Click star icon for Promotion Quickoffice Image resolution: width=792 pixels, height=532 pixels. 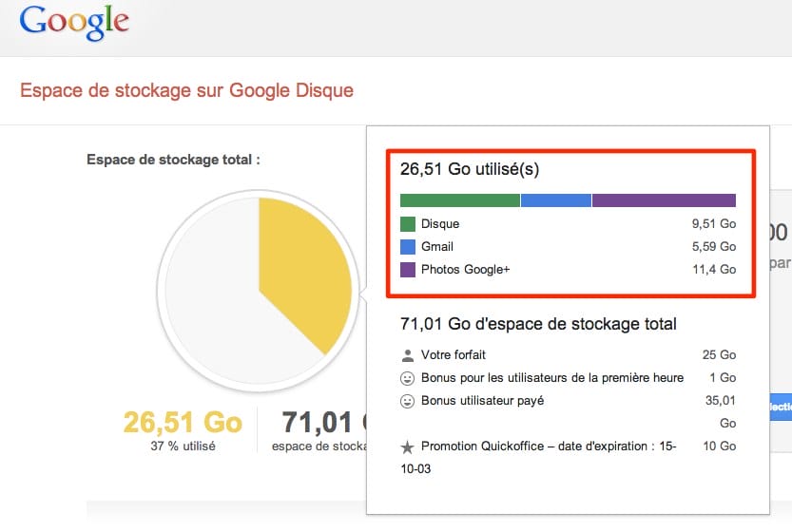(407, 446)
